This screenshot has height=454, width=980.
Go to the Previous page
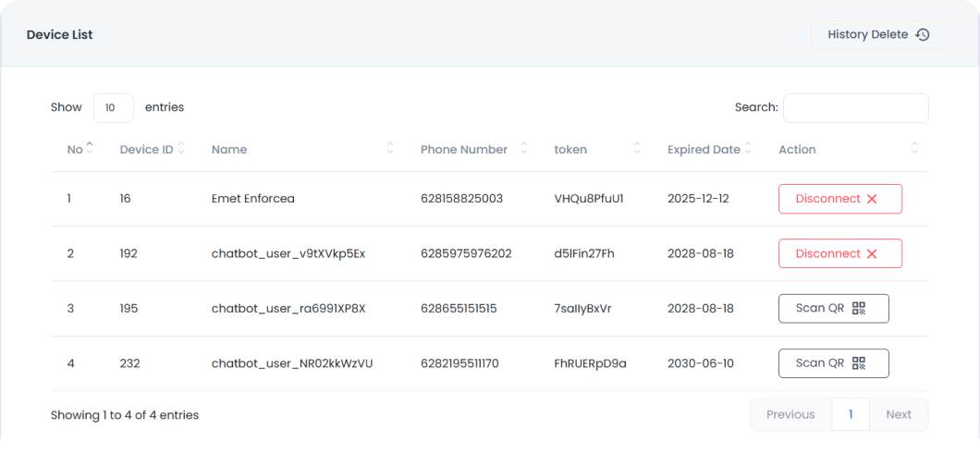(790, 414)
